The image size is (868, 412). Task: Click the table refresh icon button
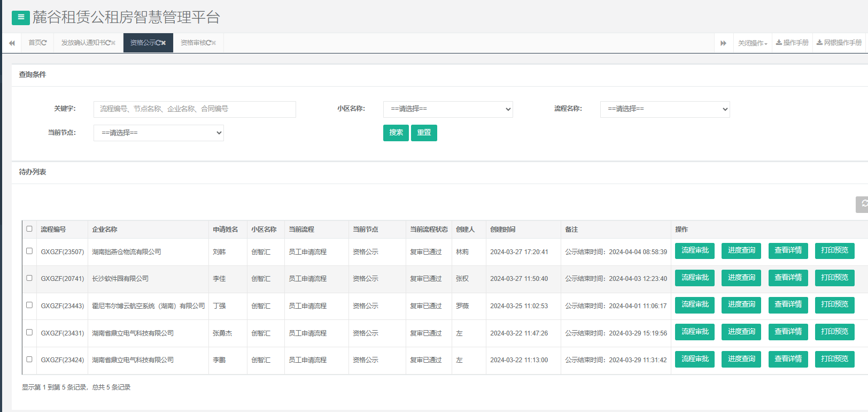coord(863,204)
